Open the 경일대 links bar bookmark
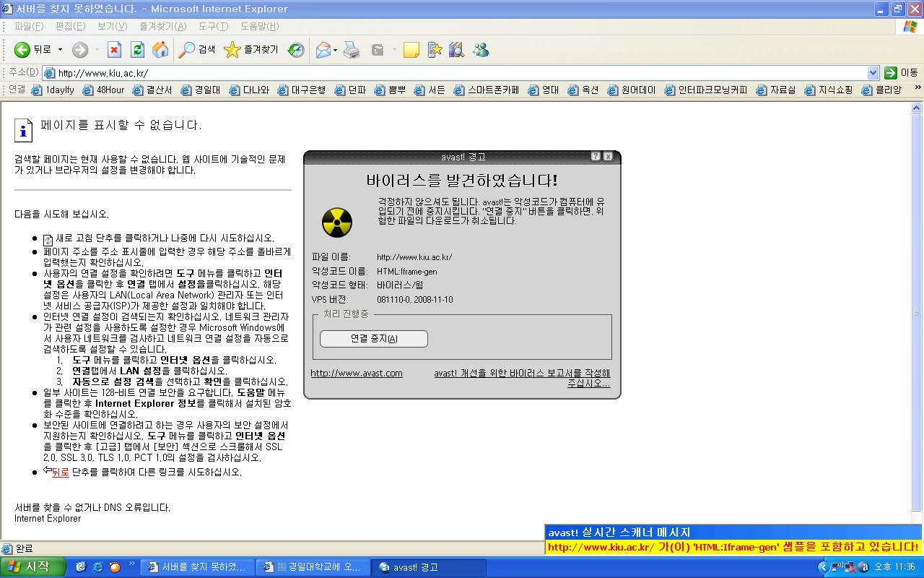Image resolution: width=924 pixels, height=578 pixels. click(201, 90)
